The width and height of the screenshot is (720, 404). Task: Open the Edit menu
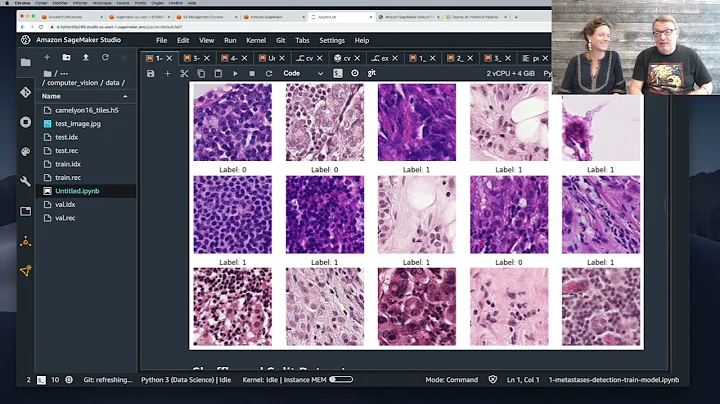point(183,40)
